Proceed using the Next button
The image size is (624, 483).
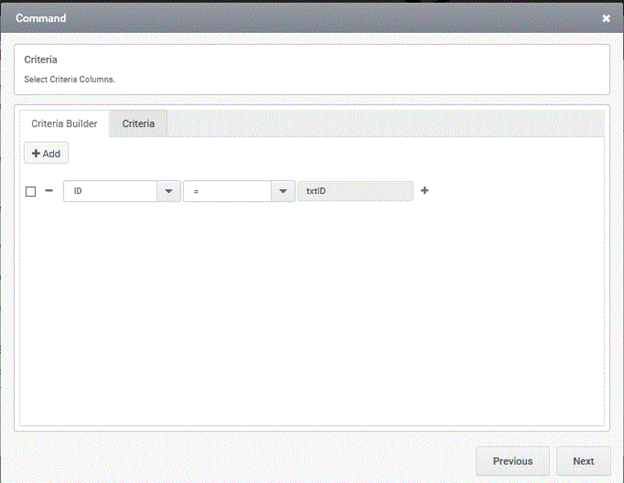click(583, 461)
